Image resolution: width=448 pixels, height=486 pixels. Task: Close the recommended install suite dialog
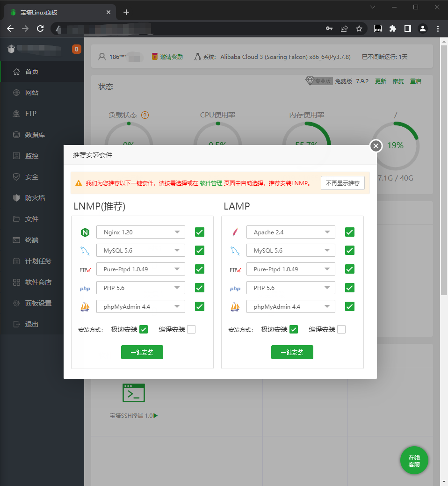(376, 145)
